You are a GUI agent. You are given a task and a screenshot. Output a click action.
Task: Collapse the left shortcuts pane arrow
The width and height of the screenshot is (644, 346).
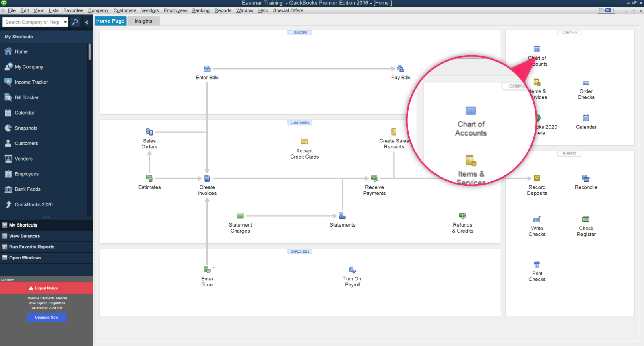(87, 22)
